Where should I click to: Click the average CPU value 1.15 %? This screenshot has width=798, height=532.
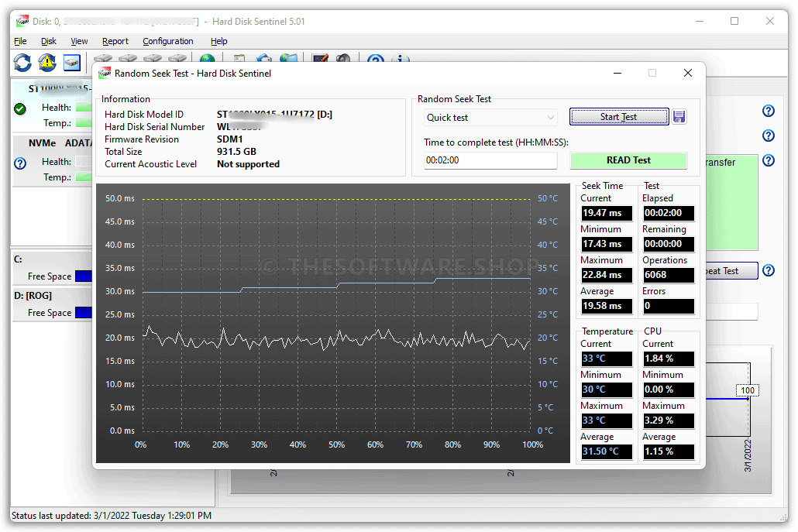coord(668,451)
